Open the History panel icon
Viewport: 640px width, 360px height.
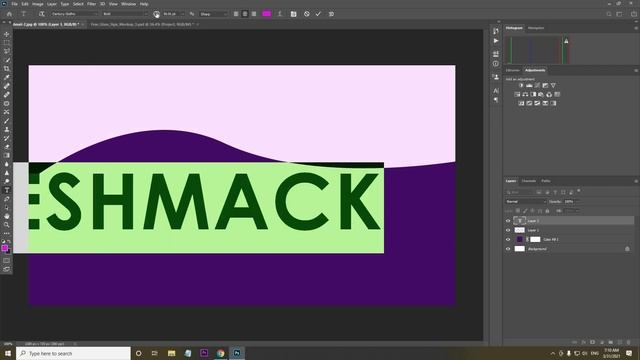pyautogui.click(x=496, y=31)
